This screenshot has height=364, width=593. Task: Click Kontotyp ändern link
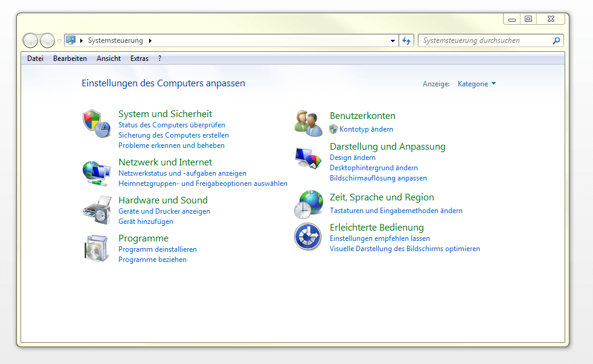(366, 129)
